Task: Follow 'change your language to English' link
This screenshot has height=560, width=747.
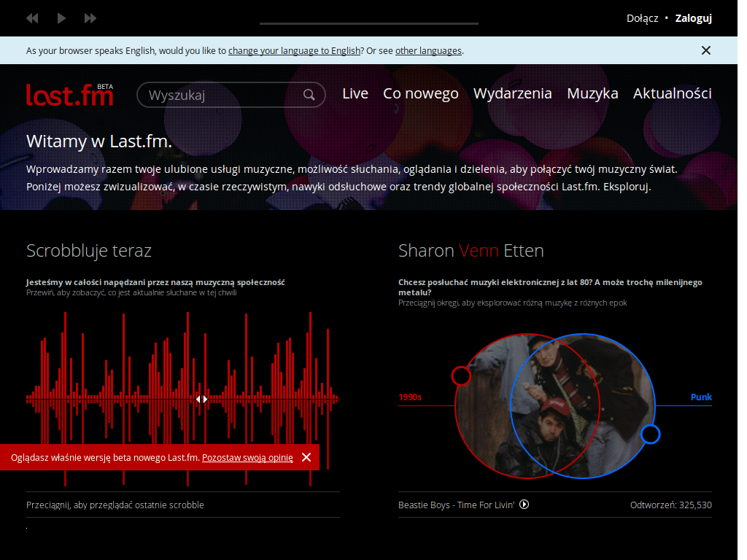Action: click(x=294, y=50)
